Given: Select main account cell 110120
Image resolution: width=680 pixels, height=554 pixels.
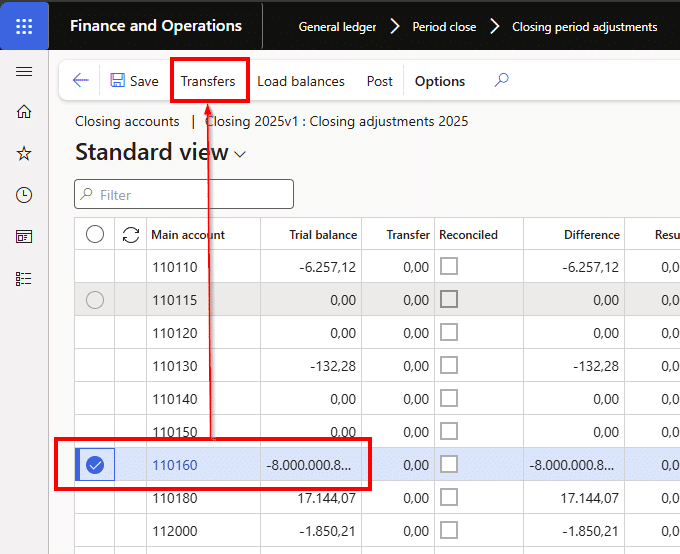Looking at the screenshot, I should point(175,333).
